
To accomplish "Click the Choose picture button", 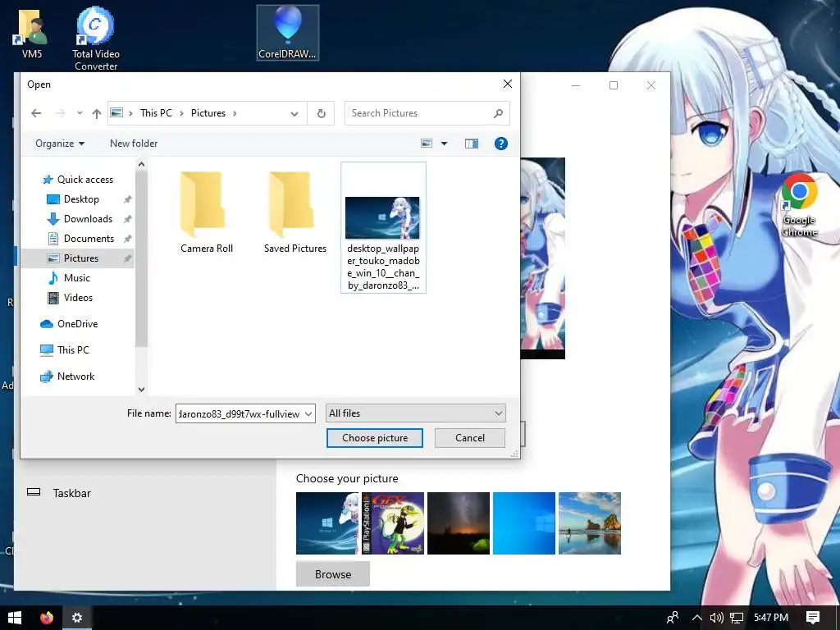I will click(x=375, y=438).
